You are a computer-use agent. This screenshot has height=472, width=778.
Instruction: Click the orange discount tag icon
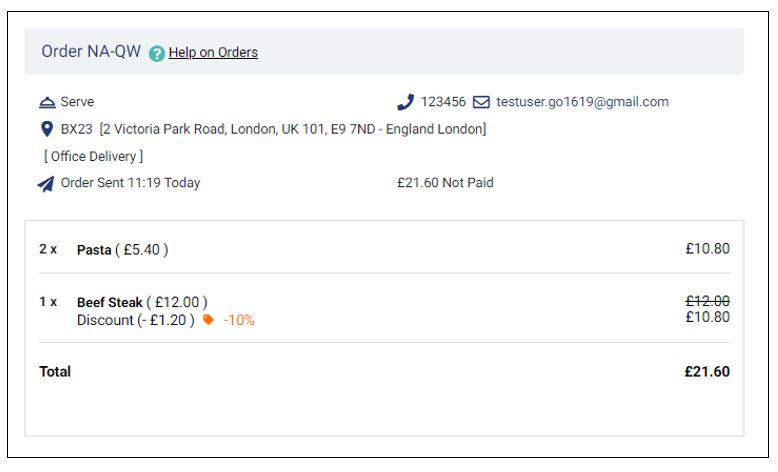coord(208,320)
